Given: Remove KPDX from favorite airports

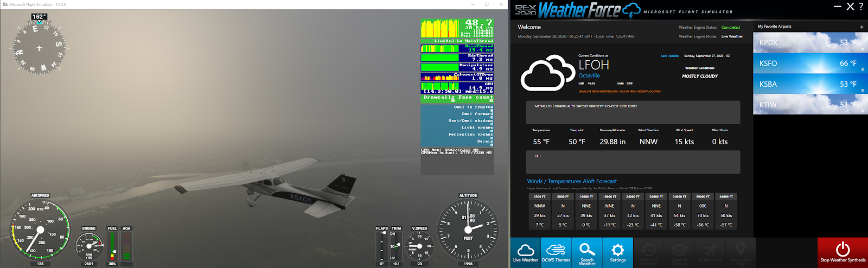Looking at the screenshot, I should point(863,49).
